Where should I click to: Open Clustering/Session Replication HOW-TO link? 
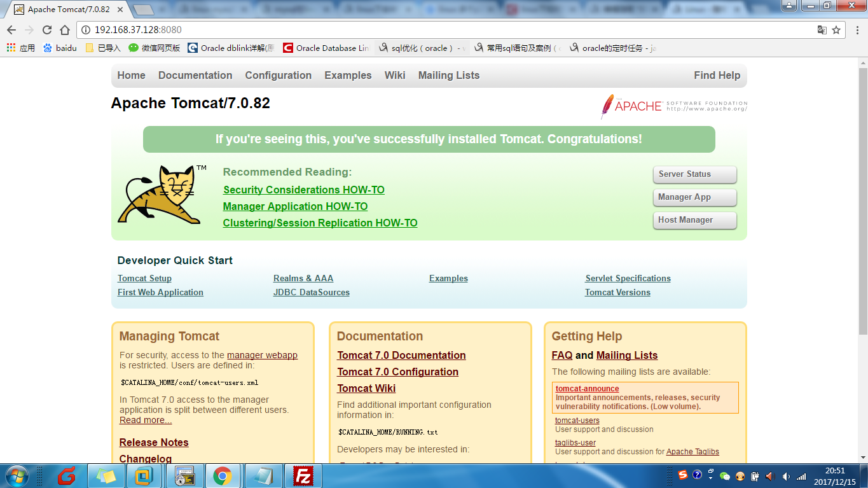pos(320,223)
